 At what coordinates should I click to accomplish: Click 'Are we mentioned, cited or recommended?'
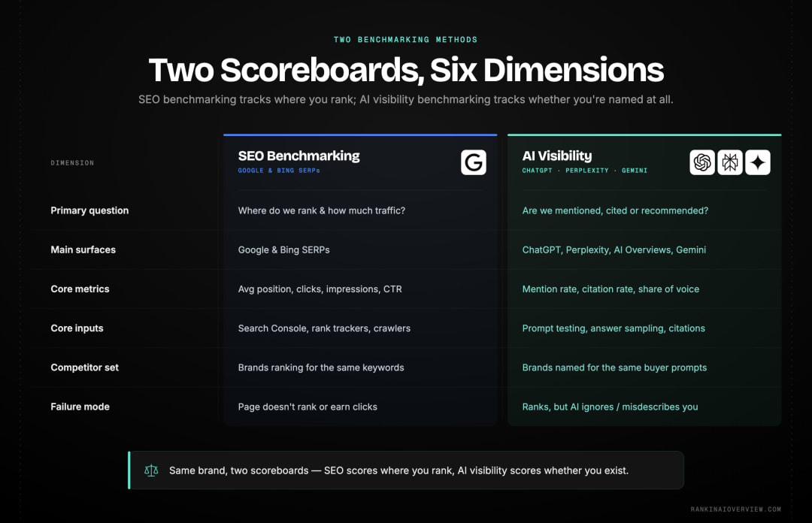[x=615, y=210]
